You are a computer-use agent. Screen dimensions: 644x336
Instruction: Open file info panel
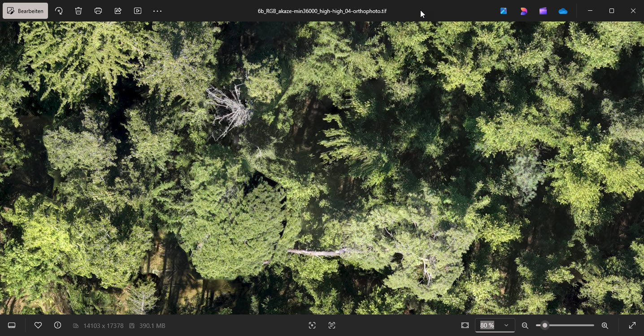pos(57,325)
